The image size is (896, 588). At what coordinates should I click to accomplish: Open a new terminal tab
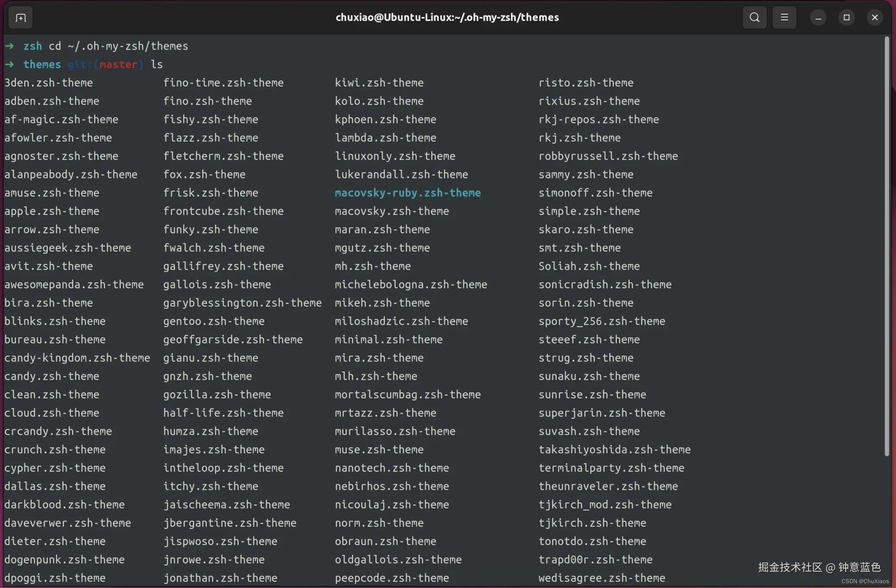coord(20,18)
